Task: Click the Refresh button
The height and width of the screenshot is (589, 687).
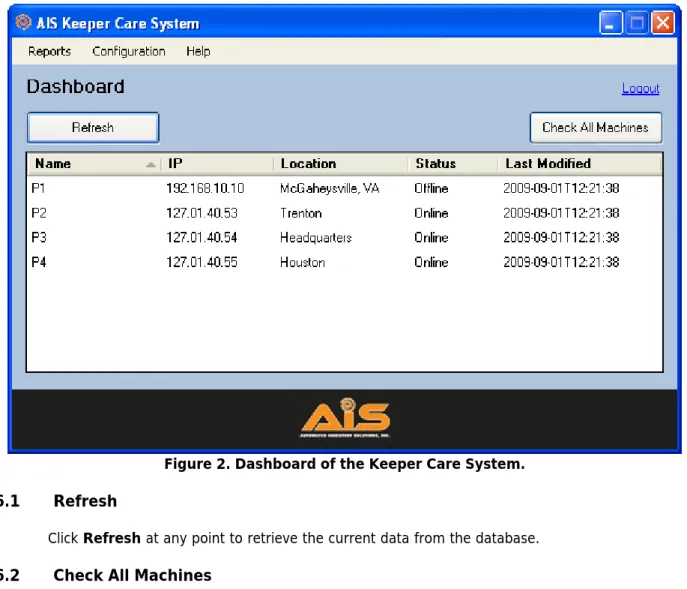Action: pos(93,128)
